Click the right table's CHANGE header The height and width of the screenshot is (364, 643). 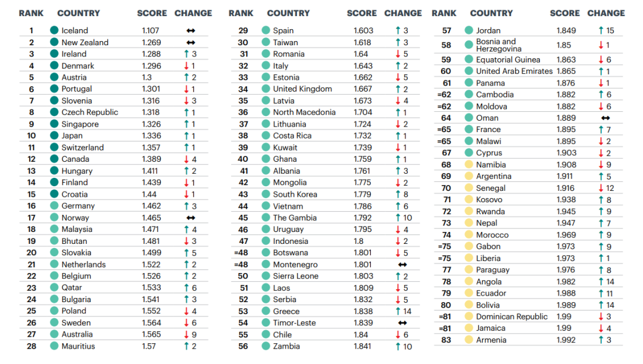pyautogui.click(x=606, y=13)
